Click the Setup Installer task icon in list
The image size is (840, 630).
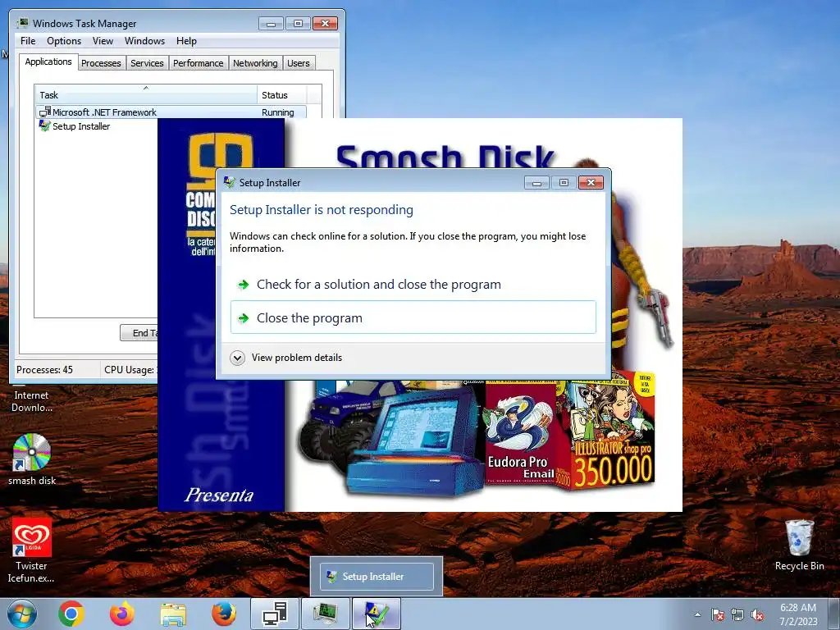click(x=44, y=126)
